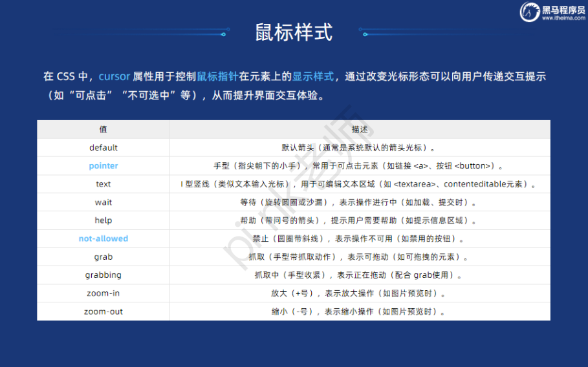Click the description starting 抓取中（手型收紧）
Screen dimensions: 588x367
pos(359,275)
